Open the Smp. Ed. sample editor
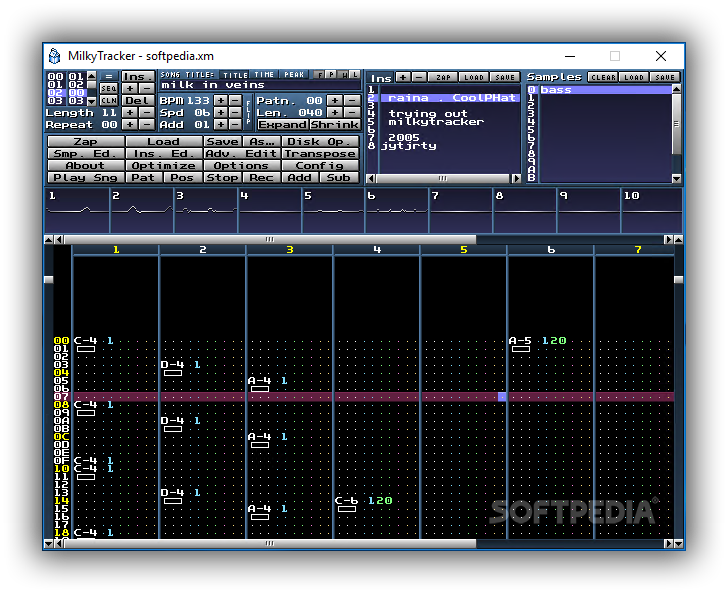The height and width of the screenshot is (593, 728). pos(85,154)
